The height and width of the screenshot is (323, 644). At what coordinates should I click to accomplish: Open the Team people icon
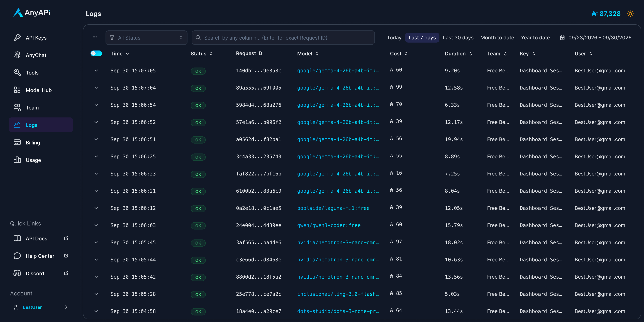pyautogui.click(x=17, y=108)
